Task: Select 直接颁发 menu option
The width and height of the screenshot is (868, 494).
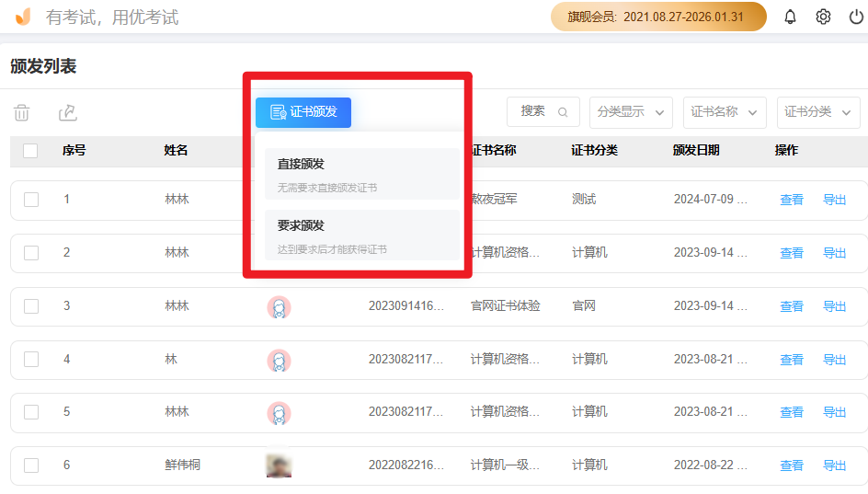Action: click(362, 174)
